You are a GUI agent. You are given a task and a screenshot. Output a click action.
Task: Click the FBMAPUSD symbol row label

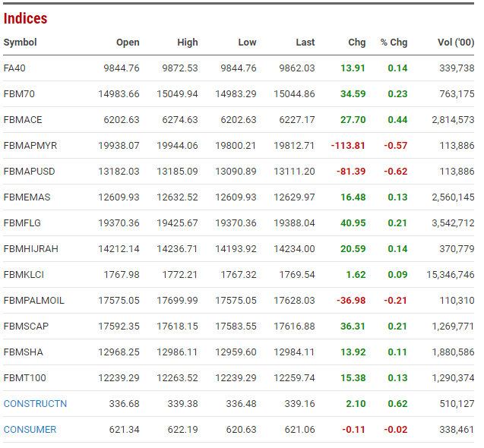pos(30,172)
